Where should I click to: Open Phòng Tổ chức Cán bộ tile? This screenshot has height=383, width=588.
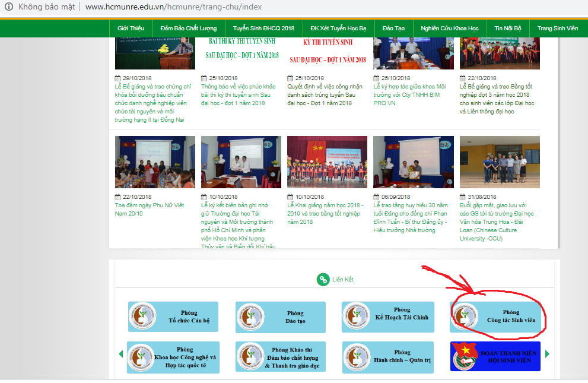173,316
